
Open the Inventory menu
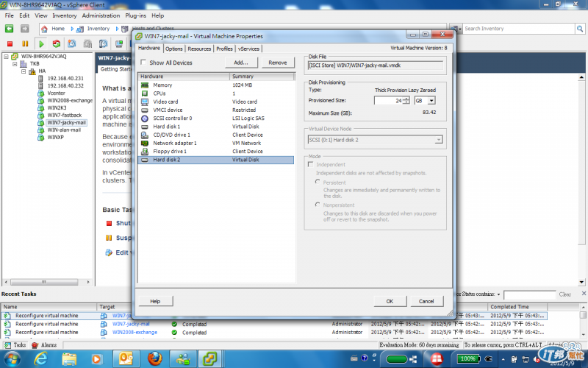65,15
